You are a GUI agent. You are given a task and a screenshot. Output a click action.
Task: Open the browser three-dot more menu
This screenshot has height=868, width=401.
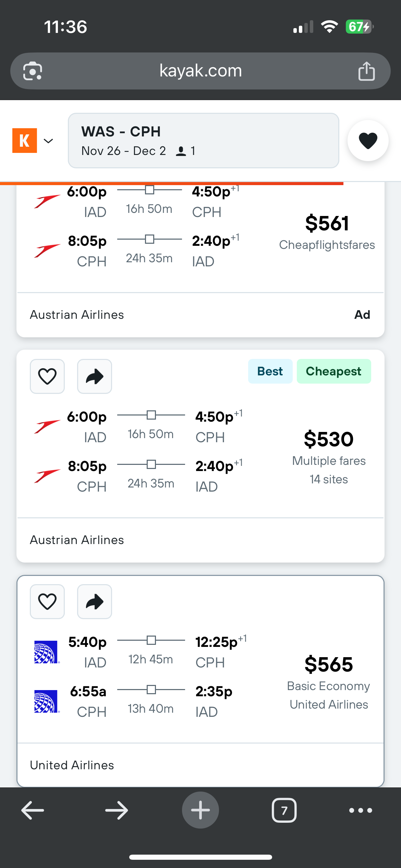pyautogui.click(x=361, y=810)
